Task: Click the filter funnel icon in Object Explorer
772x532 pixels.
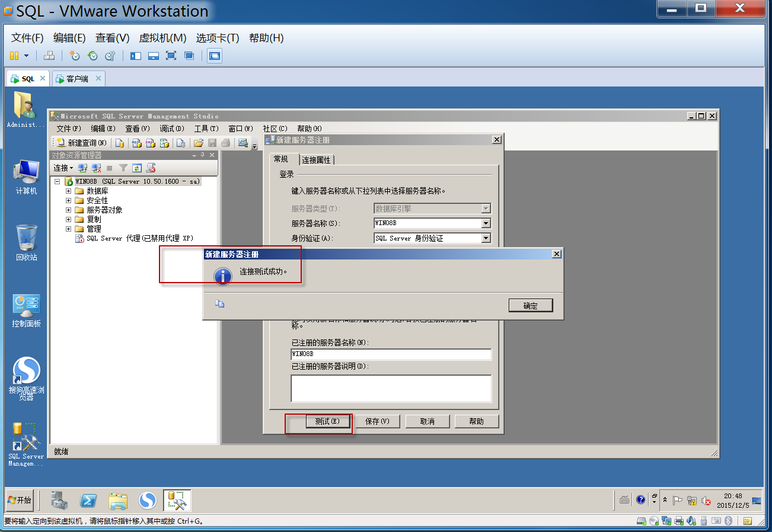Action: pos(123,168)
